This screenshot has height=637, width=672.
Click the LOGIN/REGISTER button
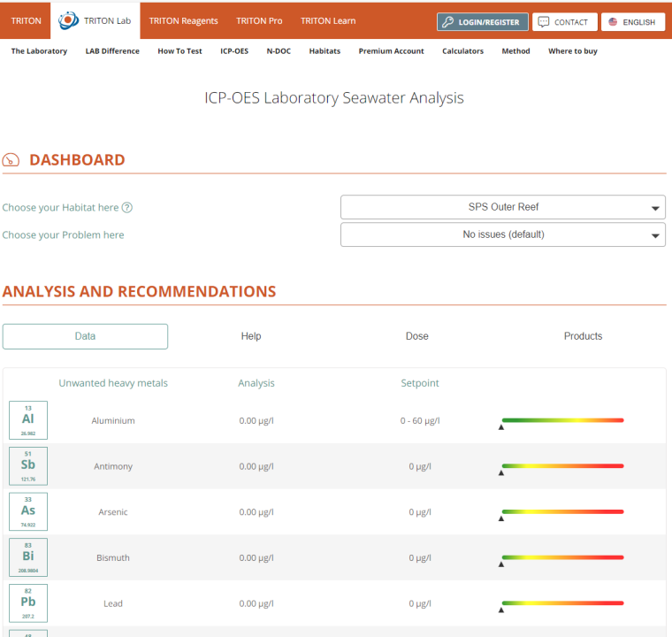(483, 22)
